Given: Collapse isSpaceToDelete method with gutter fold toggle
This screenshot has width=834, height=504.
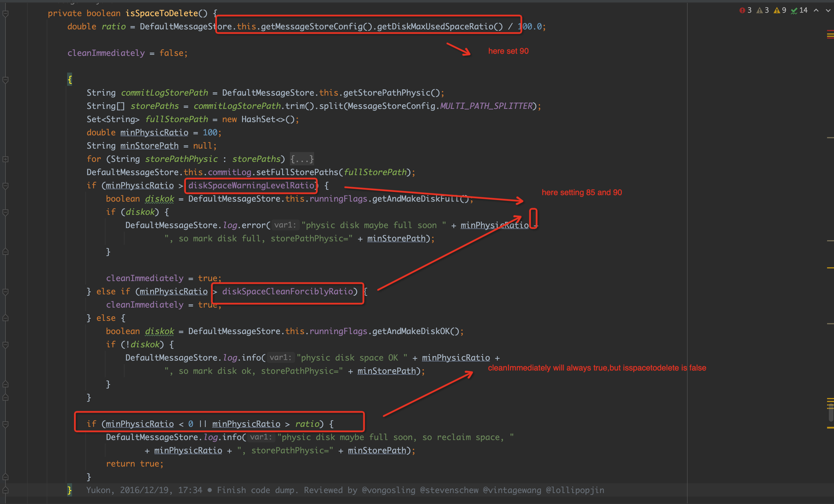Looking at the screenshot, I should click(x=5, y=14).
